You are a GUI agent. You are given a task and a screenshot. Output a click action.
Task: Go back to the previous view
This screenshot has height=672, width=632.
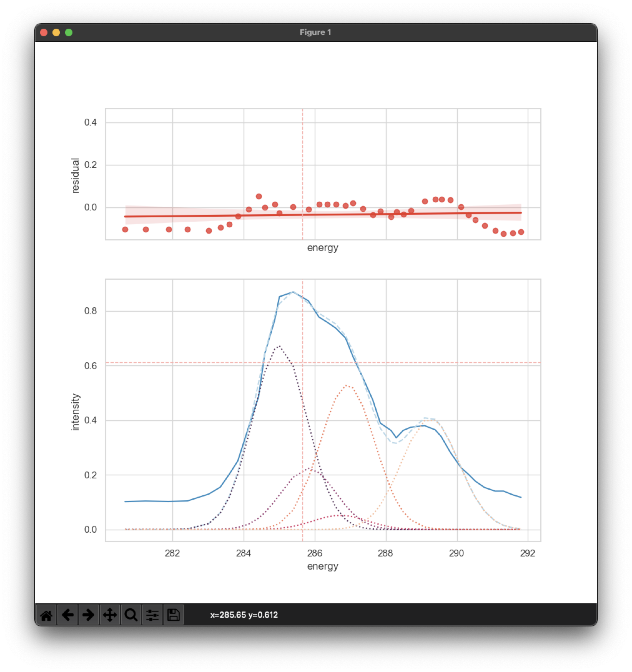tap(67, 615)
